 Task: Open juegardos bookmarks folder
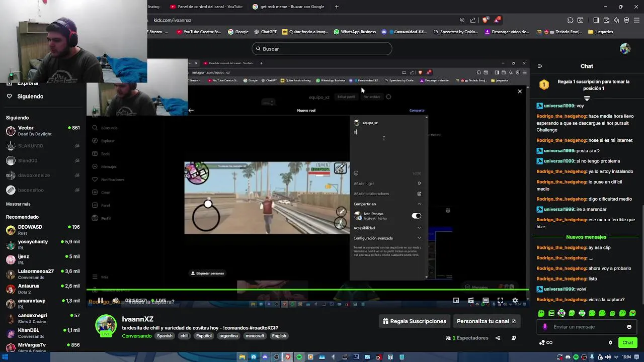600,32
